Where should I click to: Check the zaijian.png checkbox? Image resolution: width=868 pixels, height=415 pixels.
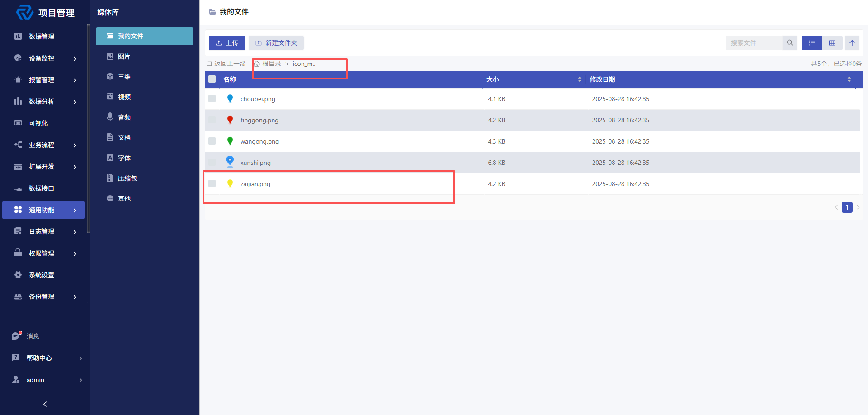point(212,183)
